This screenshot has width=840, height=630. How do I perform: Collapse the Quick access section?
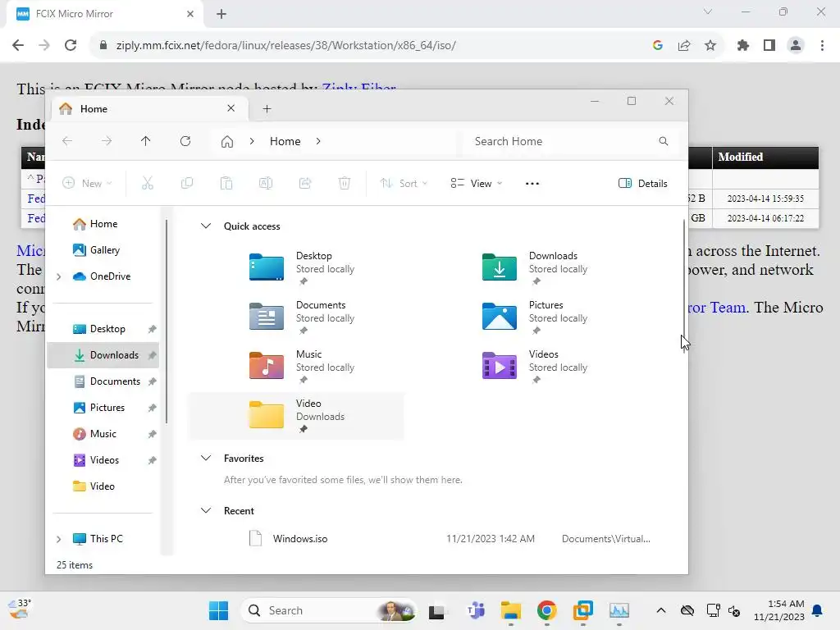(206, 226)
